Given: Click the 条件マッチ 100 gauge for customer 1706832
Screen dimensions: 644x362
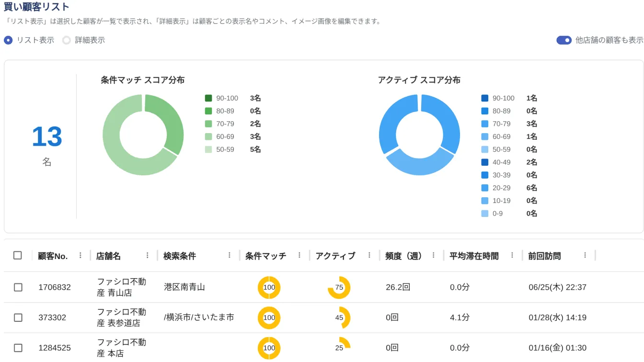Looking at the screenshot, I should [269, 287].
